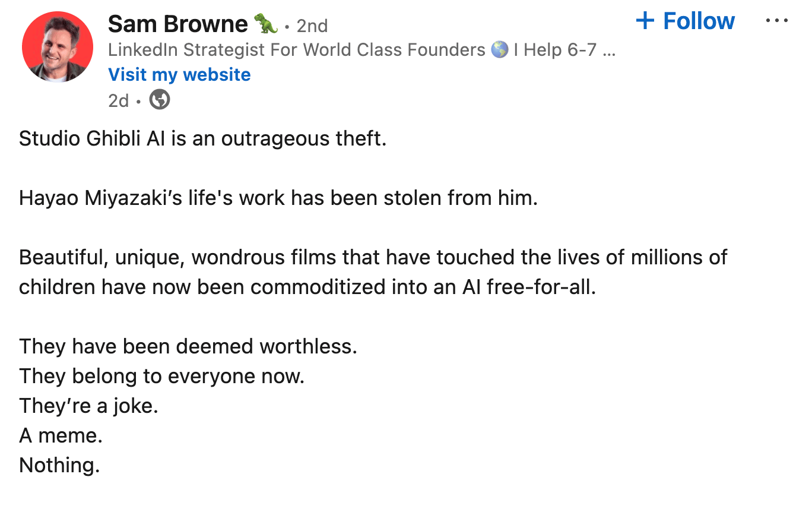Open the three-dots post options menu
This screenshot has height=518, width=812.
(776, 21)
